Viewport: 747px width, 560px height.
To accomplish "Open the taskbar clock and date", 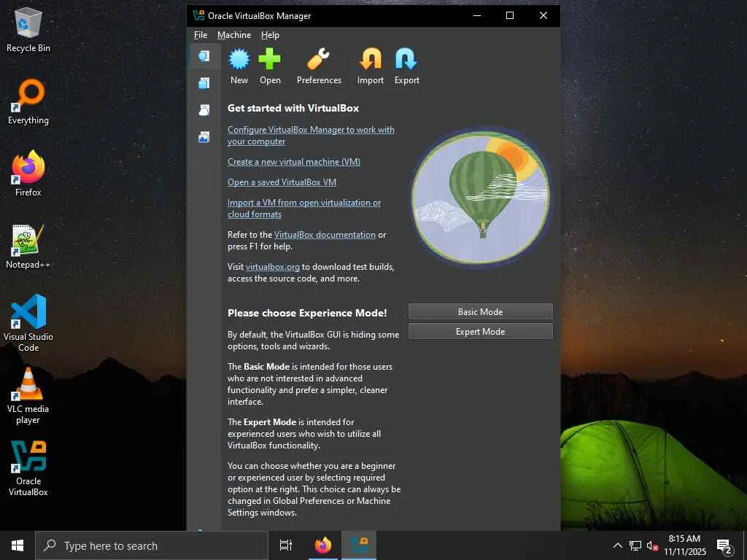I will tap(684, 545).
